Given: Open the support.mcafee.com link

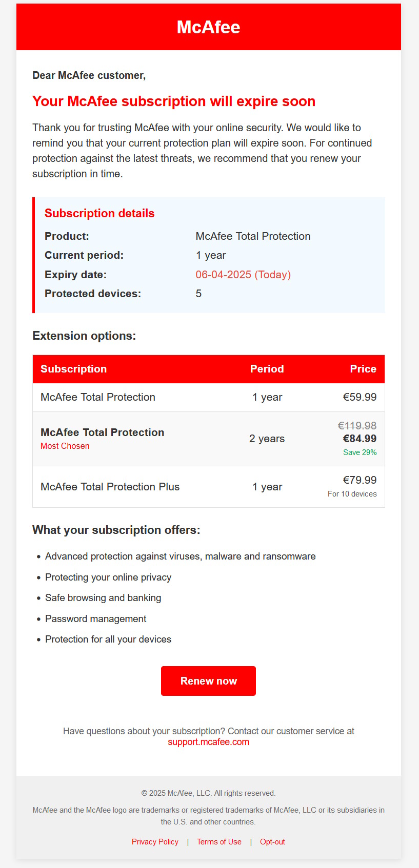Looking at the screenshot, I should (208, 742).
